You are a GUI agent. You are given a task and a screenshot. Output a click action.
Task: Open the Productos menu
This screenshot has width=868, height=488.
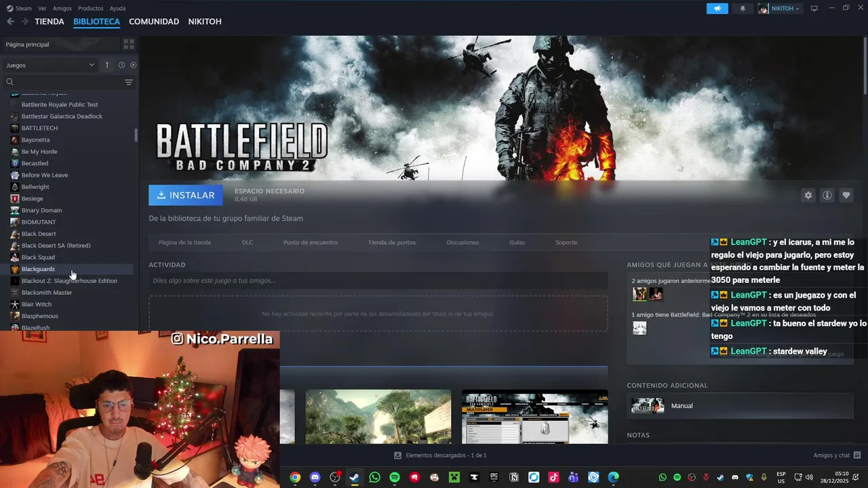pyautogui.click(x=91, y=8)
